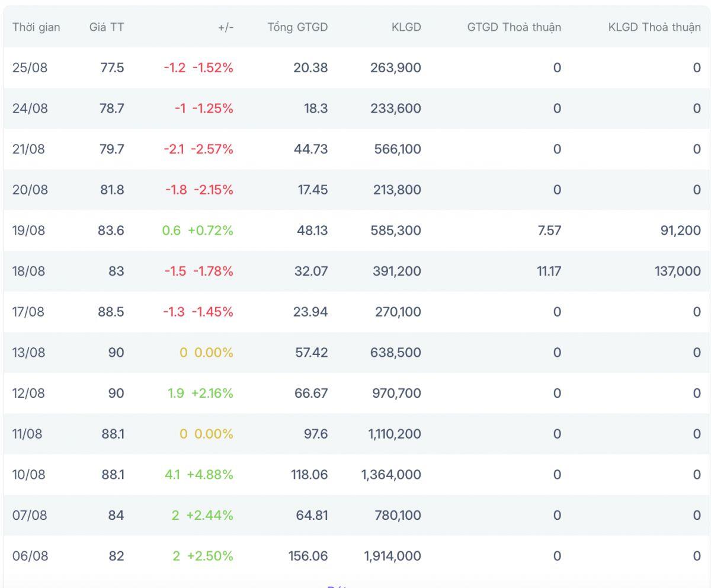Select the date cell "07/08"
This screenshot has width=711, height=588.
30,515
